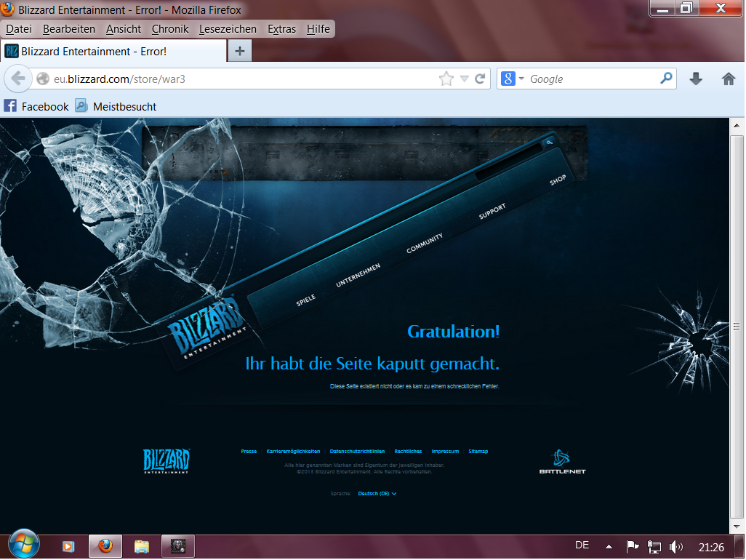Select the Blizzard Entertainment - Error! tab
Viewport: 746px width, 560px height.
pyautogui.click(x=113, y=51)
